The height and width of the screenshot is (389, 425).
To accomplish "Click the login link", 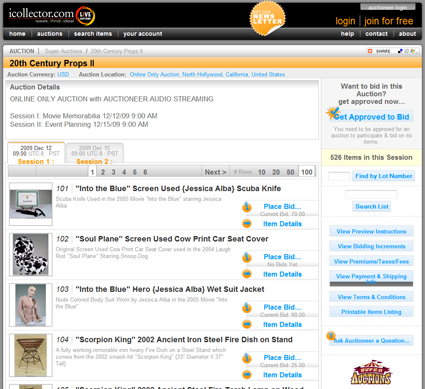I will [345, 21].
